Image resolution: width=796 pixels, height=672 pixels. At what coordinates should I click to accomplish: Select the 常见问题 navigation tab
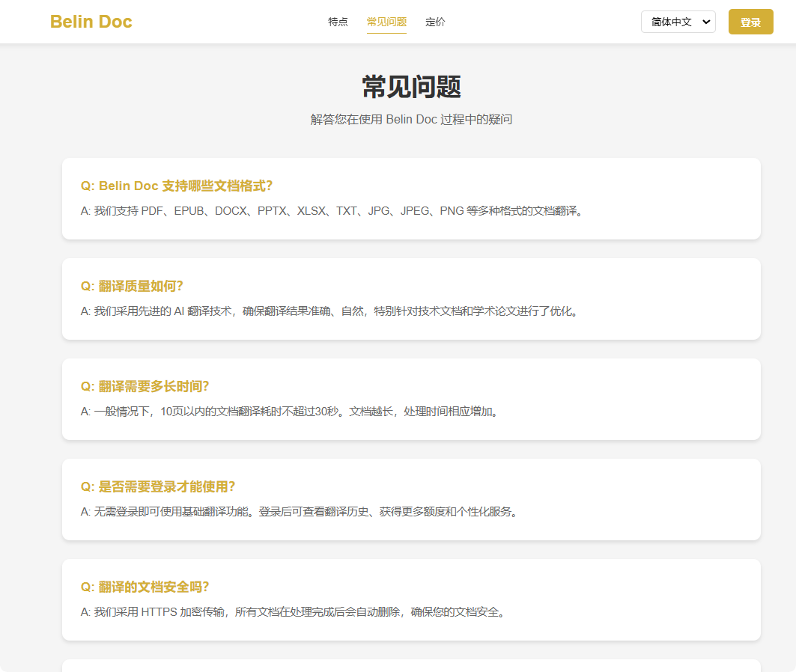(386, 22)
